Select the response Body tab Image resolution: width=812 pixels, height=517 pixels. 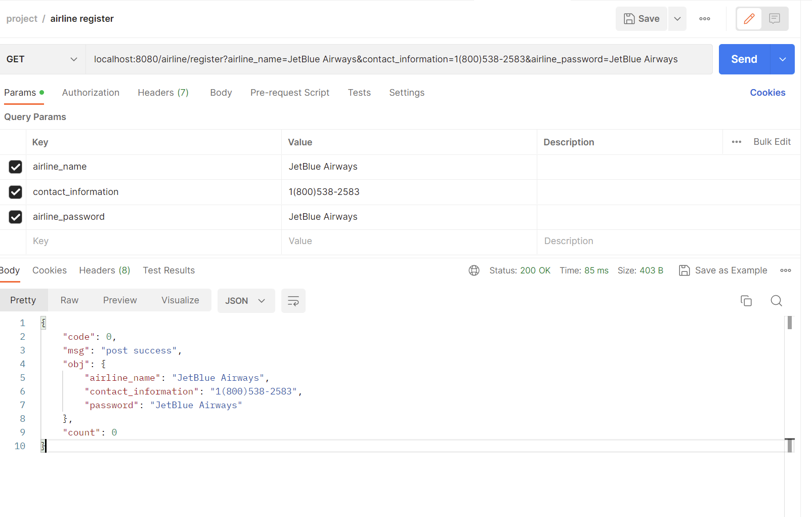(10, 270)
